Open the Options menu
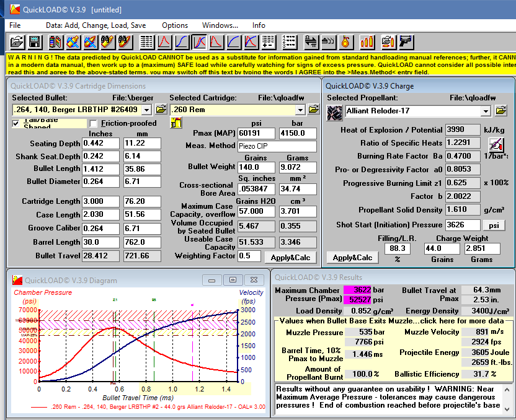Viewport: 516px width, 420px height. point(175,25)
